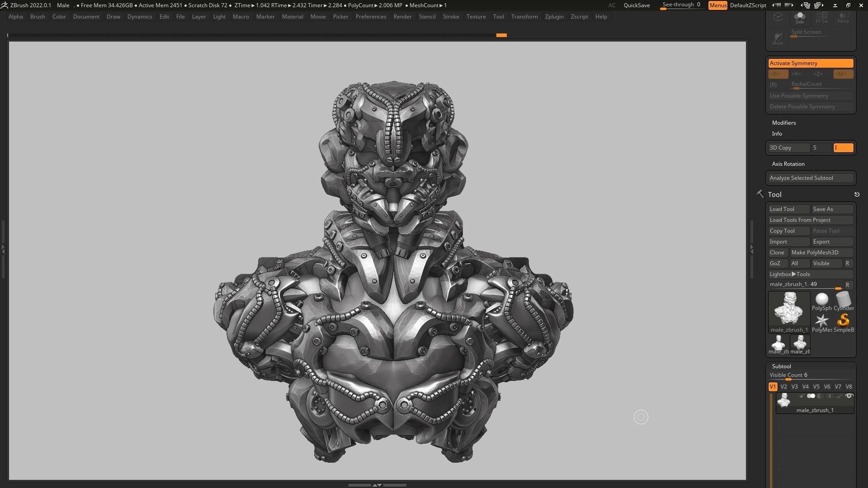Hide the male_zbrush_1 subtool with the eye icon
Viewport: 868px width, 488px height.
pyautogui.click(x=849, y=396)
